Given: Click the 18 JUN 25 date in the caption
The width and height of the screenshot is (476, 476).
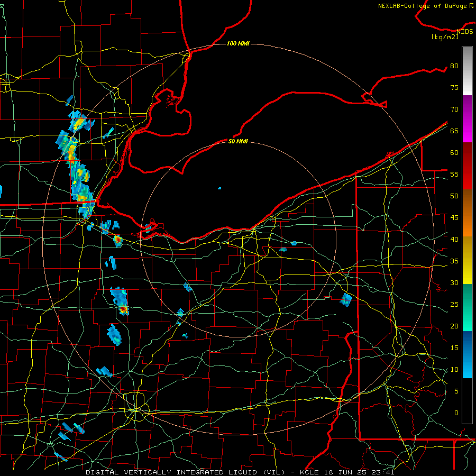Looking at the screenshot, I should point(346,472).
